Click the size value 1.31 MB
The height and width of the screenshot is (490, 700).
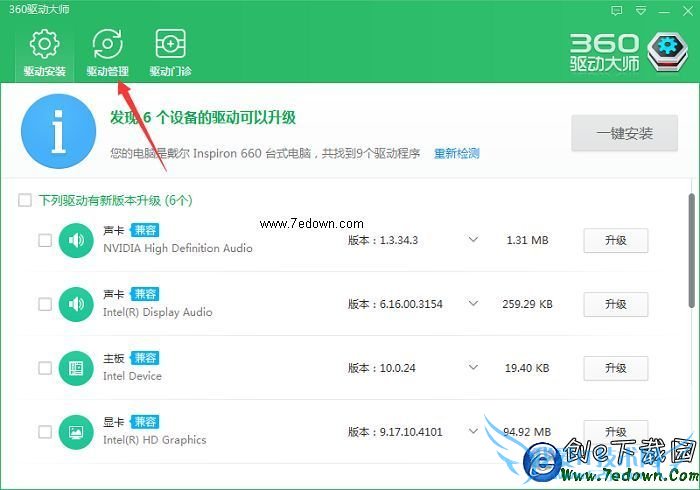click(527, 240)
